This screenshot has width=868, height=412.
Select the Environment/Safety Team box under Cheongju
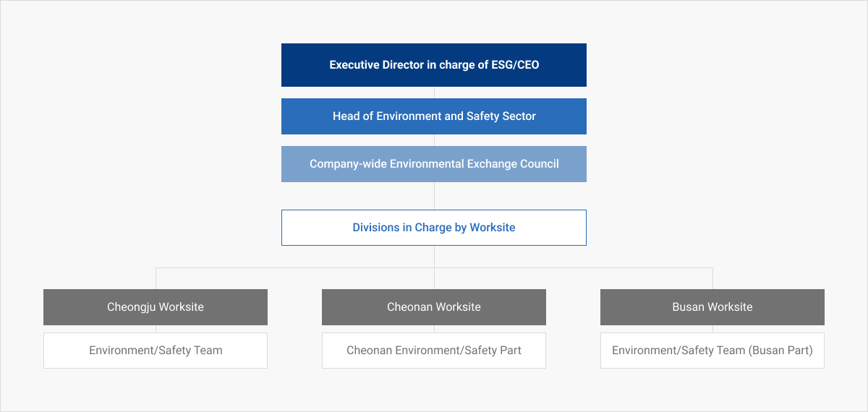[156, 351]
